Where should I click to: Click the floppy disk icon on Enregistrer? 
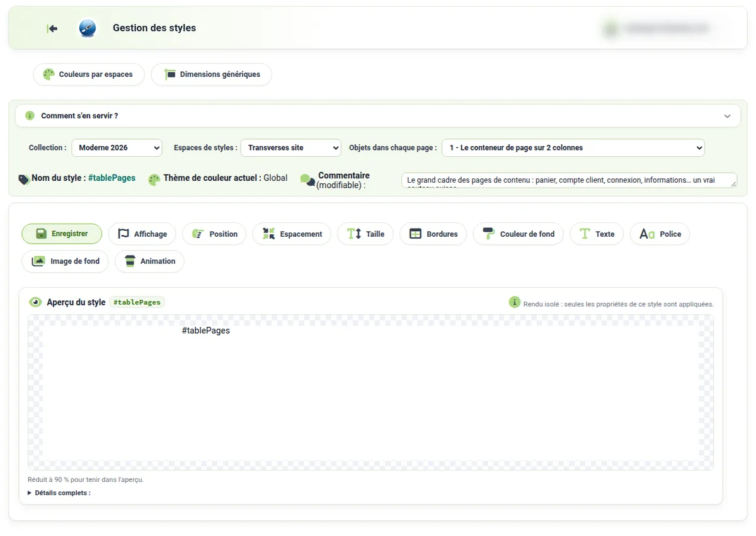click(x=41, y=234)
